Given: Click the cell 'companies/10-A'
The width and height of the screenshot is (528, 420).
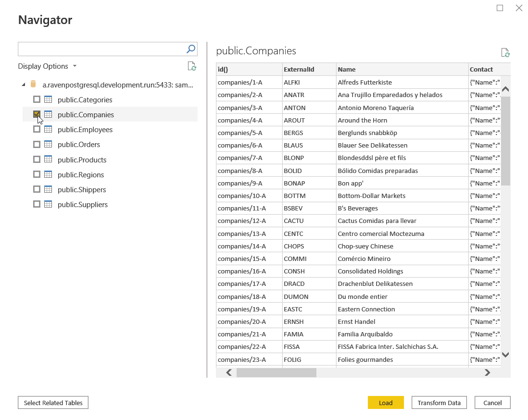Looking at the screenshot, I should [x=249, y=196].
